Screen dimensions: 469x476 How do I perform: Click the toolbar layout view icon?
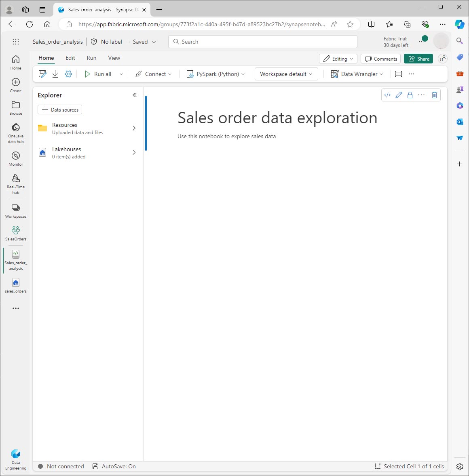point(399,74)
